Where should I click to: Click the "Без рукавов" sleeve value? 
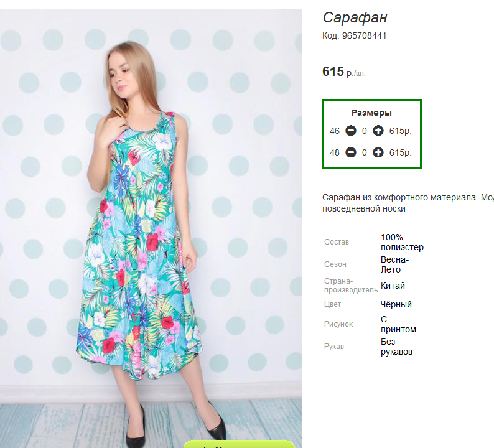[x=396, y=347]
